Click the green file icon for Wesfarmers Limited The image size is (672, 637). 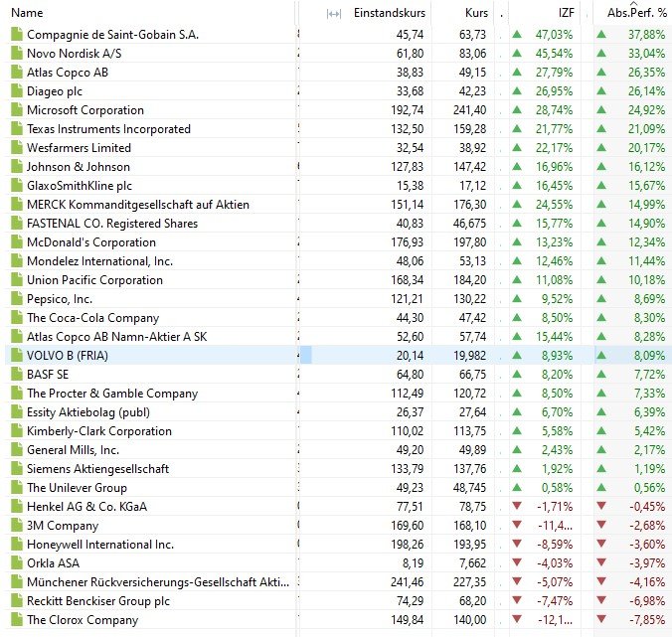pos(17,147)
